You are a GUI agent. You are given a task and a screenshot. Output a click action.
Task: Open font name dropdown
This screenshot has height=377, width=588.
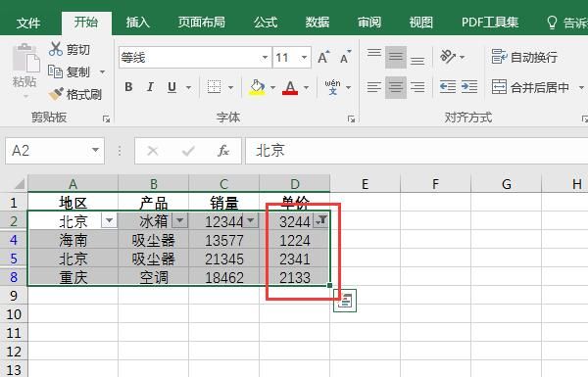[x=265, y=58]
